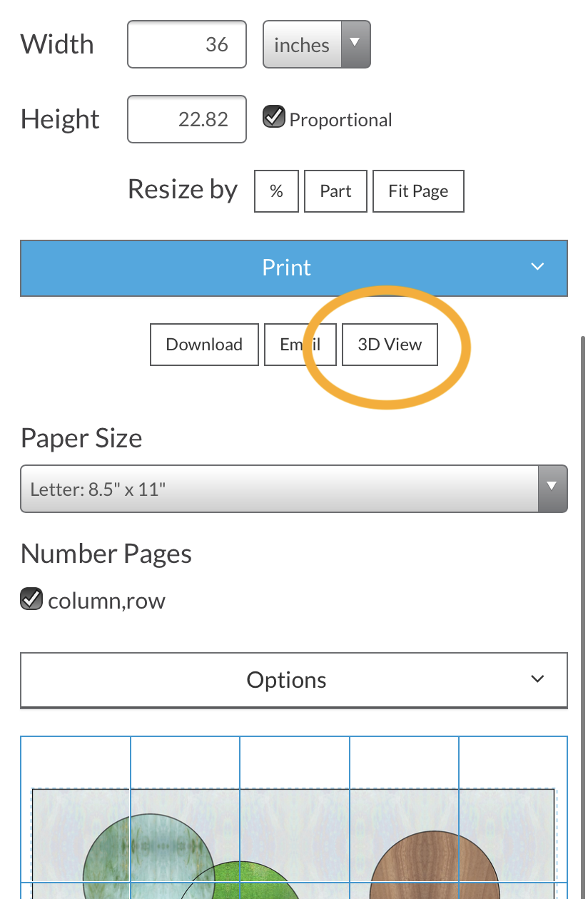Image resolution: width=588 pixels, height=899 pixels.
Task: Select Fit Page resize option
Action: click(x=418, y=191)
